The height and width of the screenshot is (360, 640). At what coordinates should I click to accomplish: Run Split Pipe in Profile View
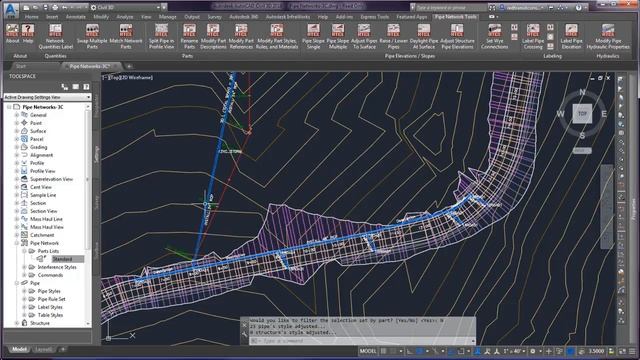pos(161,36)
